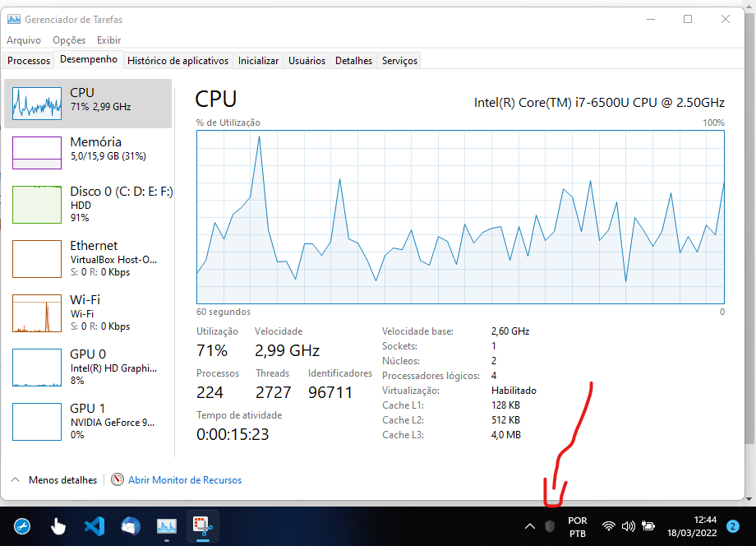Click the Cache L3 value 4,0 MB
756x546 pixels.
point(505,435)
